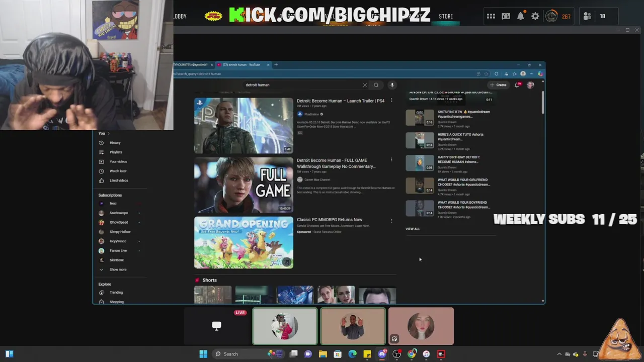Open game overlay settings gear
The image size is (644, 362).
click(535, 16)
